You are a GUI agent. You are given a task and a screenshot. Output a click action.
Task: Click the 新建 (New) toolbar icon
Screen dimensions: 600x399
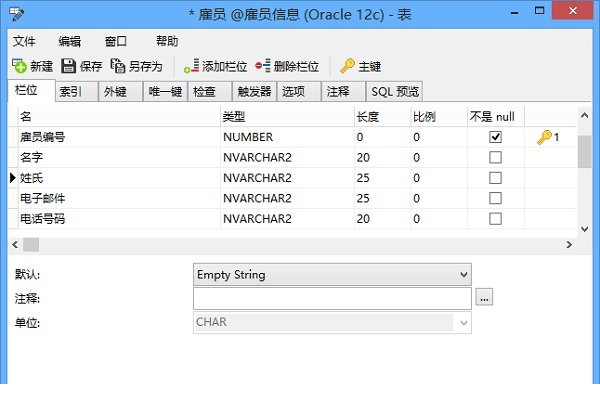(x=19, y=66)
